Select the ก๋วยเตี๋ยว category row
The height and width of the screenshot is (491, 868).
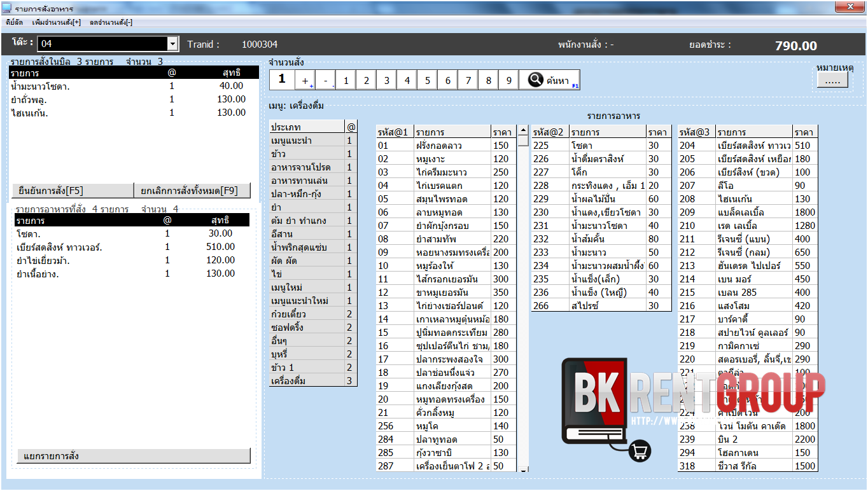(x=307, y=314)
